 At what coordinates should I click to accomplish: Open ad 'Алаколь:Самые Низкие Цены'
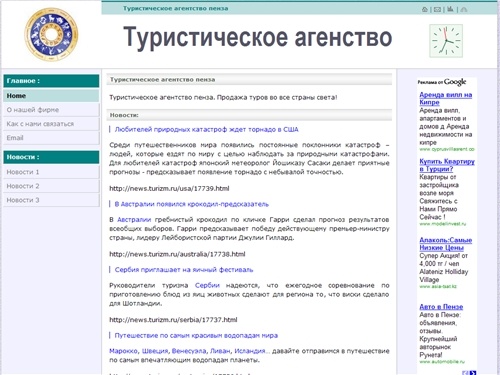[x=445, y=244]
